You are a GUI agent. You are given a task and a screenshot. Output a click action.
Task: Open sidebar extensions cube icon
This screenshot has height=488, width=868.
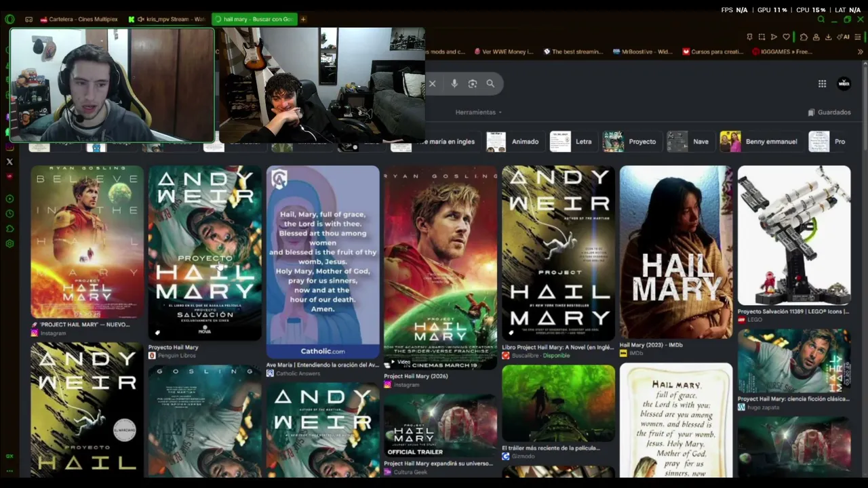[x=9, y=228]
